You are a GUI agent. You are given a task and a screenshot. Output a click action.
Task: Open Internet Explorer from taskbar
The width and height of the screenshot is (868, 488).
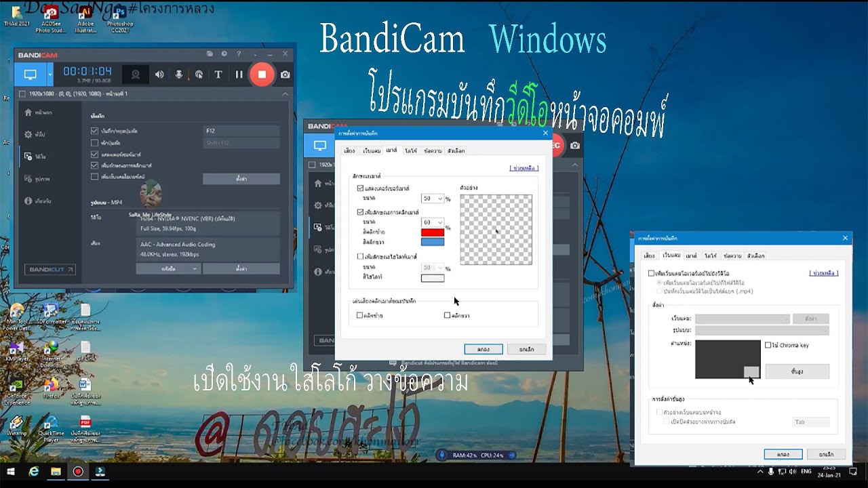[x=33, y=471]
